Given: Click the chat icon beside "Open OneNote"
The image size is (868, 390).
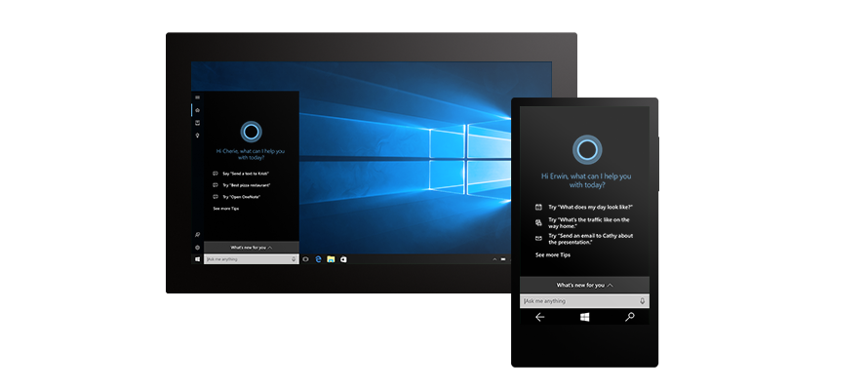Looking at the screenshot, I should [216, 197].
